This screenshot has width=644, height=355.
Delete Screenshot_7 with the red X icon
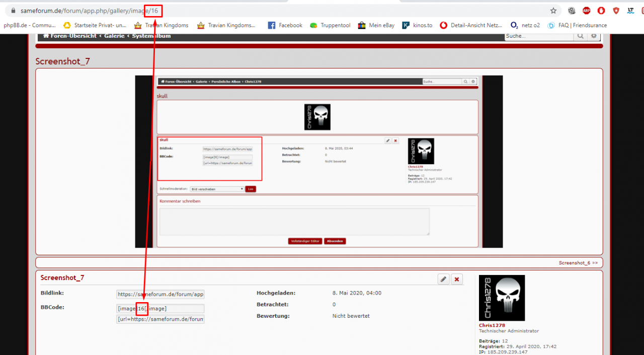[457, 279]
